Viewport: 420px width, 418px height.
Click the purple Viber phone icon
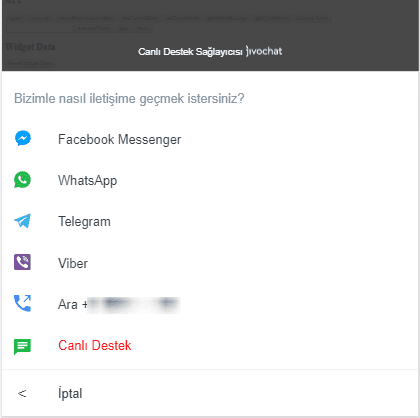click(22, 262)
